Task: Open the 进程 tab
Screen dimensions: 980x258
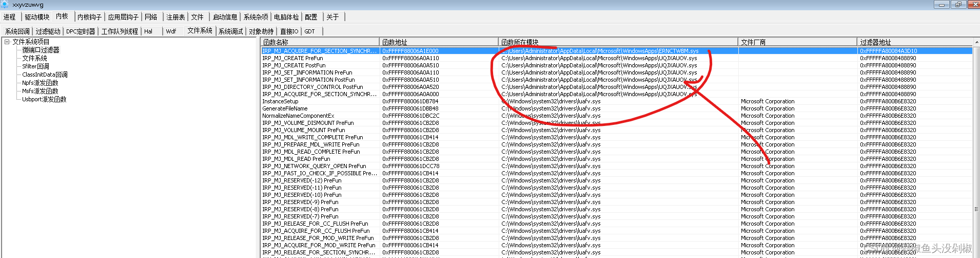Action: (10, 17)
